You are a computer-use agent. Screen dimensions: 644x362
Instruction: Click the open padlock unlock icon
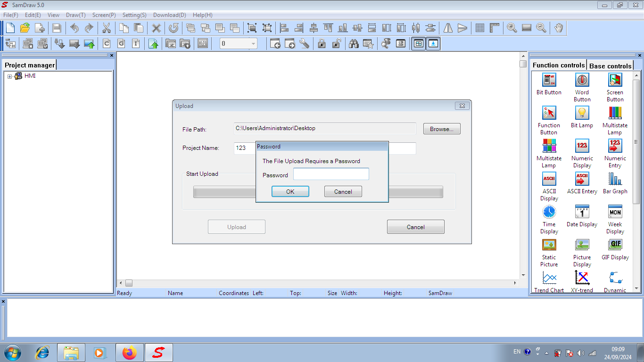point(336,44)
